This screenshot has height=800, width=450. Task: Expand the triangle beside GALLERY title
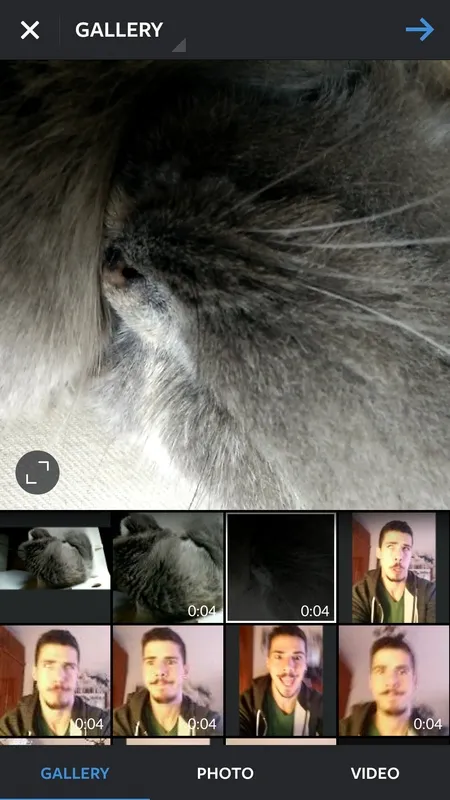179,45
